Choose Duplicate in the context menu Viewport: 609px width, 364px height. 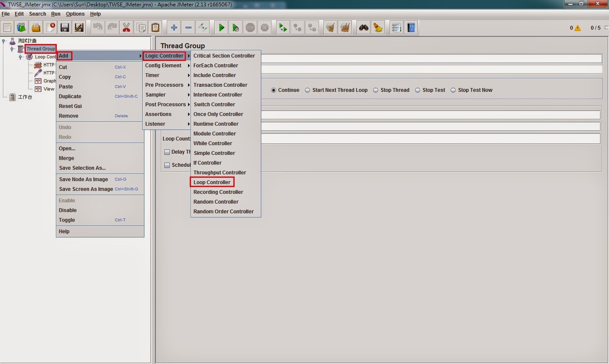[100, 97]
